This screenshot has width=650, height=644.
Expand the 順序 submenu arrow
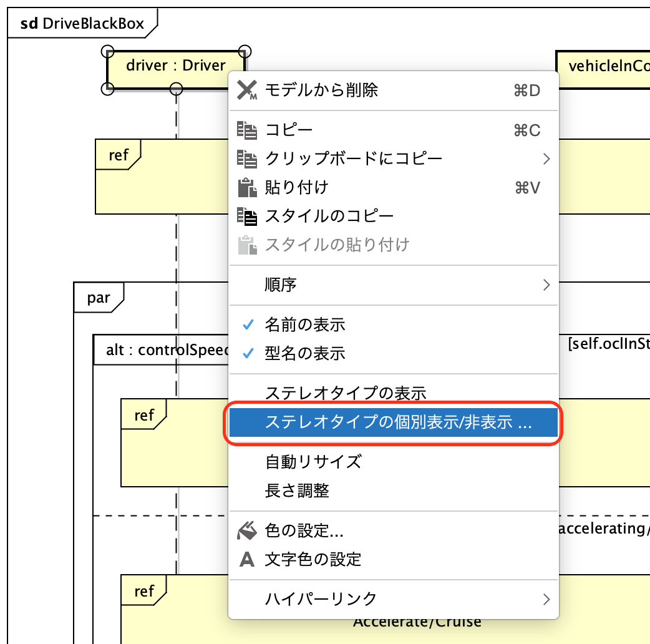pyautogui.click(x=546, y=285)
